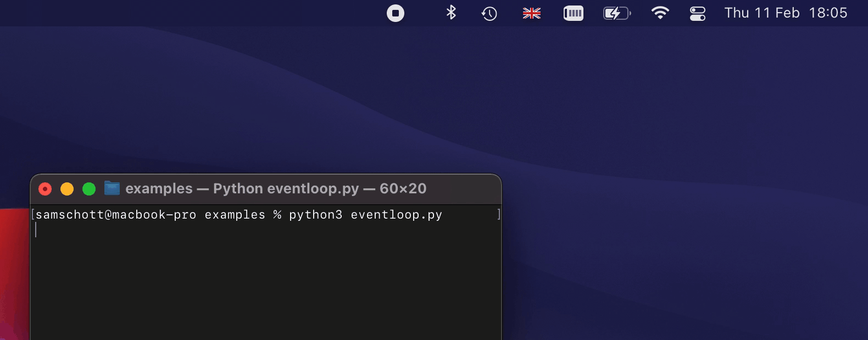Screen dimensions: 868x340
Task: Show battery charging status menu
Action: [617, 13]
